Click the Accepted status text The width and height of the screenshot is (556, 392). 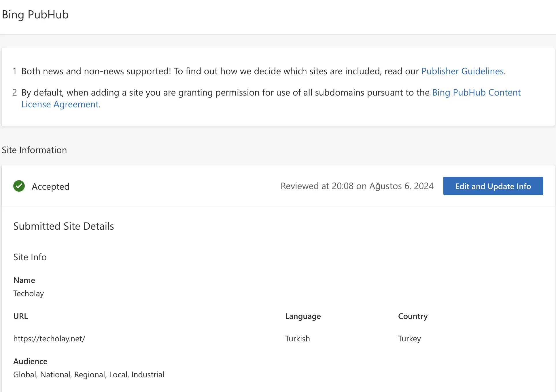[50, 187]
